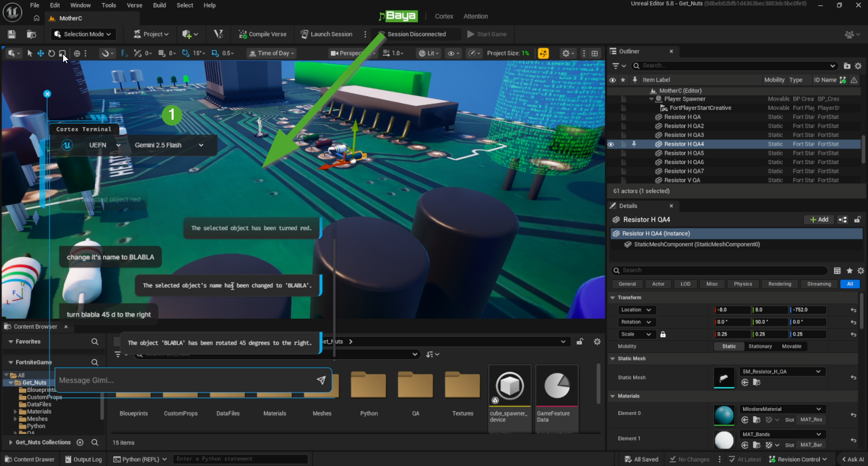The image size is (868, 466).
Task: Toggle visibility eye for Resistor H QA4
Action: [x=611, y=144]
